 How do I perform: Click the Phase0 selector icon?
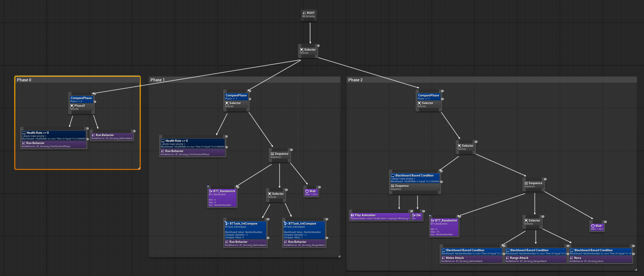72,106
